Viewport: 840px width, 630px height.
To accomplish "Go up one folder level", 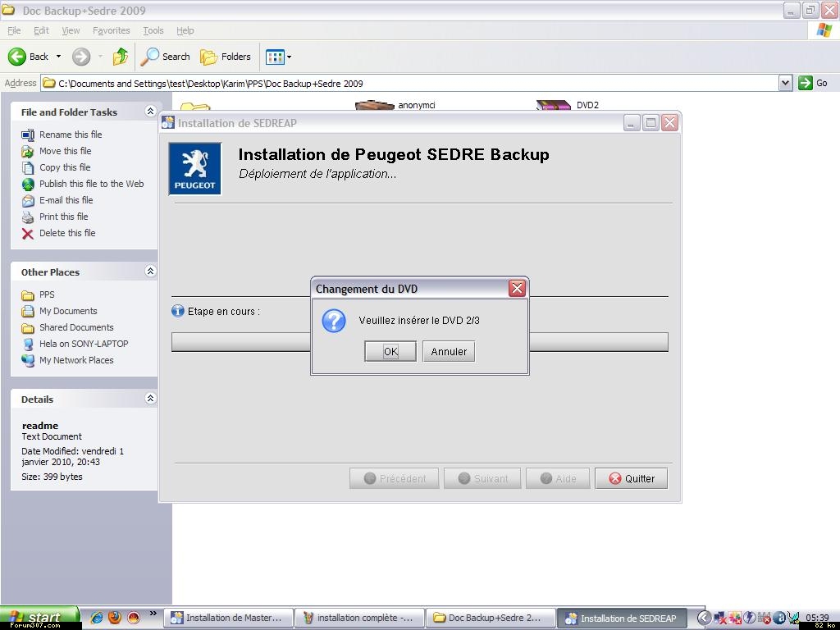I will pyautogui.click(x=121, y=57).
